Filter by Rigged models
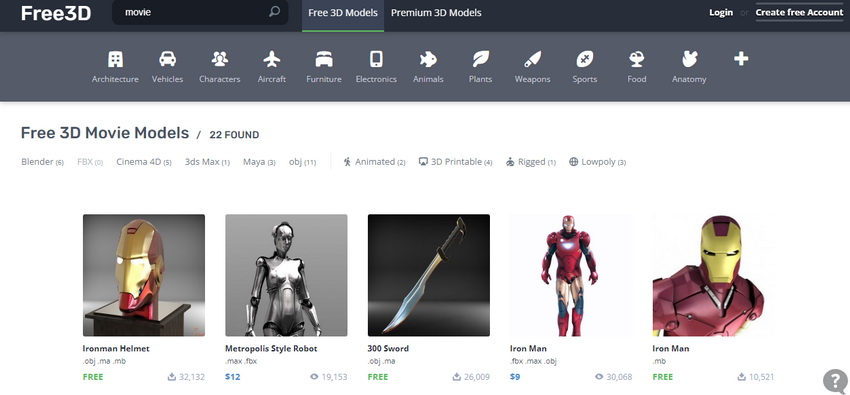850x395 pixels. [531, 161]
